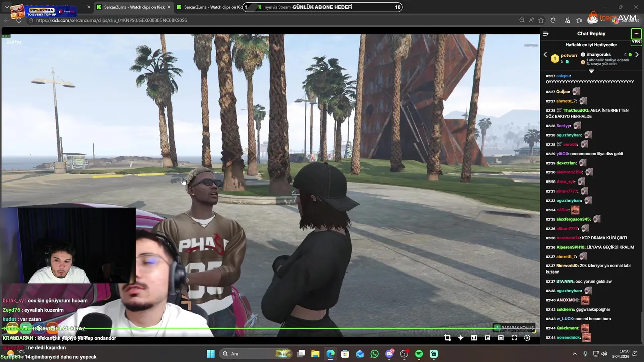
Task: Open Outlook mail from the taskbar
Action: coord(360,354)
